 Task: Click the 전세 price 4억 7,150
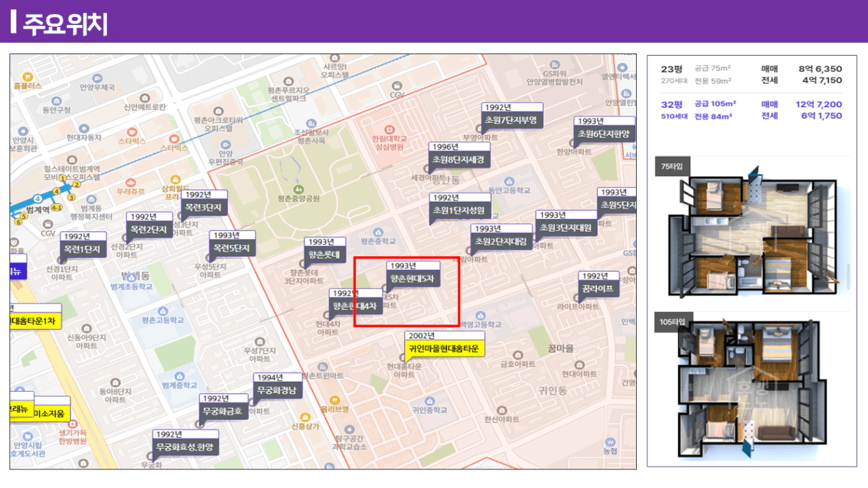[x=820, y=81]
